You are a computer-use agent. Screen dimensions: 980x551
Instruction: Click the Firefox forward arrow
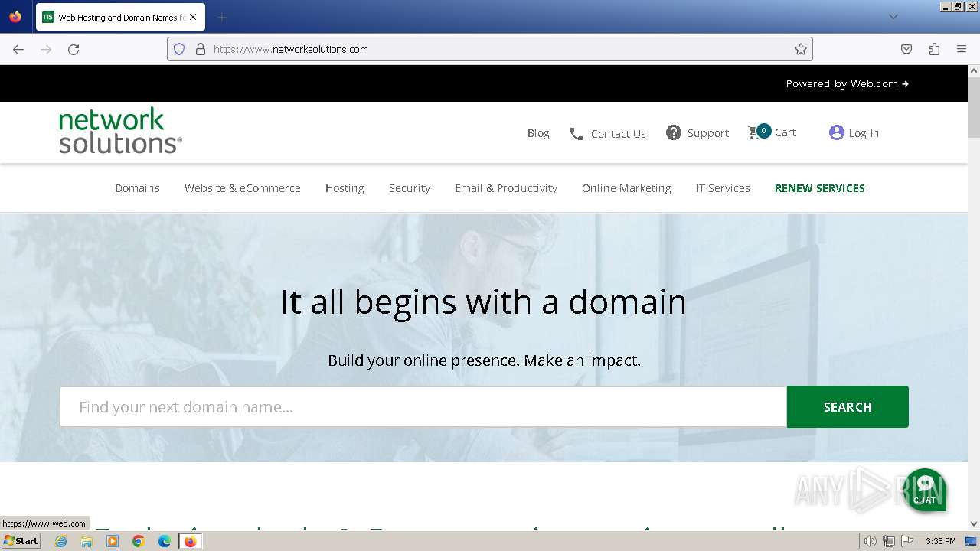(x=46, y=49)
